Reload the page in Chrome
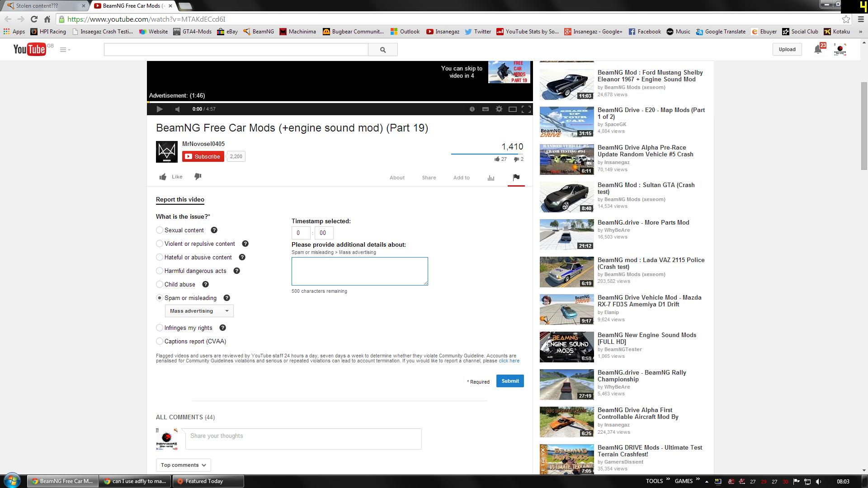 pyautogui.click(x=34, y=19)
